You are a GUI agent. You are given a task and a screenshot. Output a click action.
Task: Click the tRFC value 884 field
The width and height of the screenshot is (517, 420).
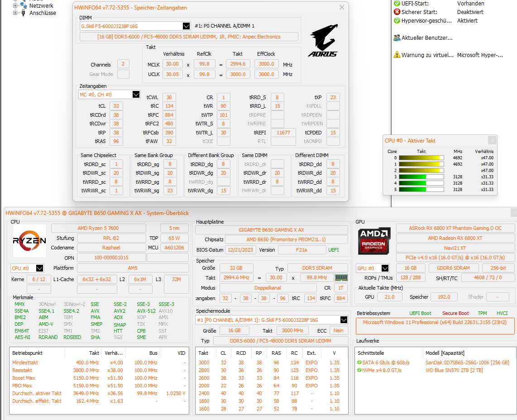click(x=169, y=115)
